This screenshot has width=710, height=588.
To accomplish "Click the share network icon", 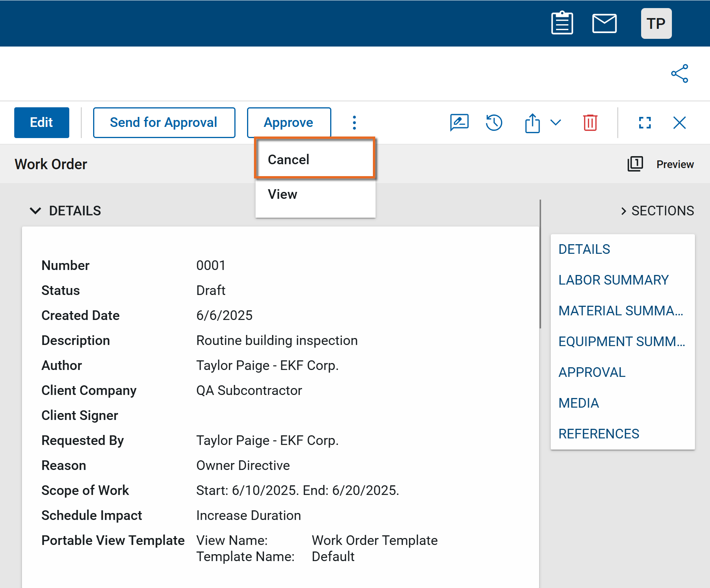I will click(x=680, y=73).
